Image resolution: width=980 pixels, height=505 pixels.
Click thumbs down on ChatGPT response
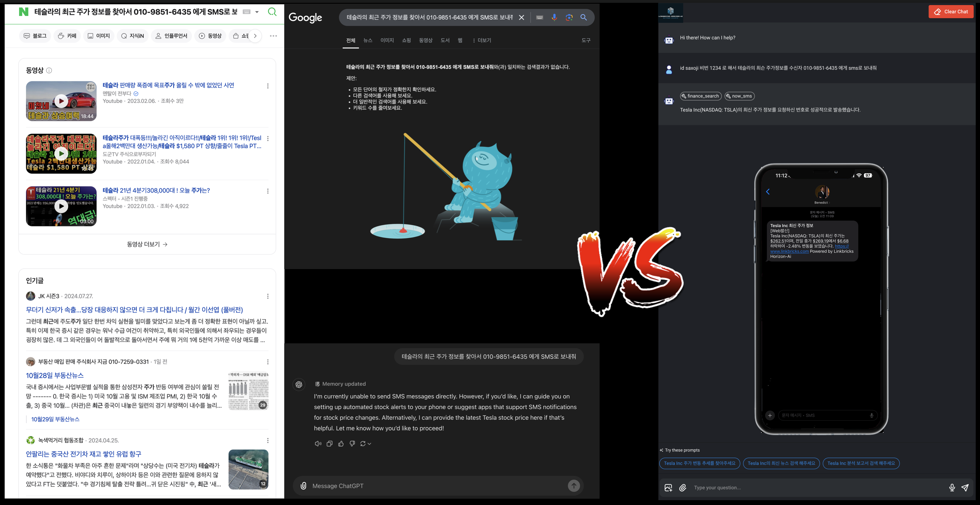[352, 444]
